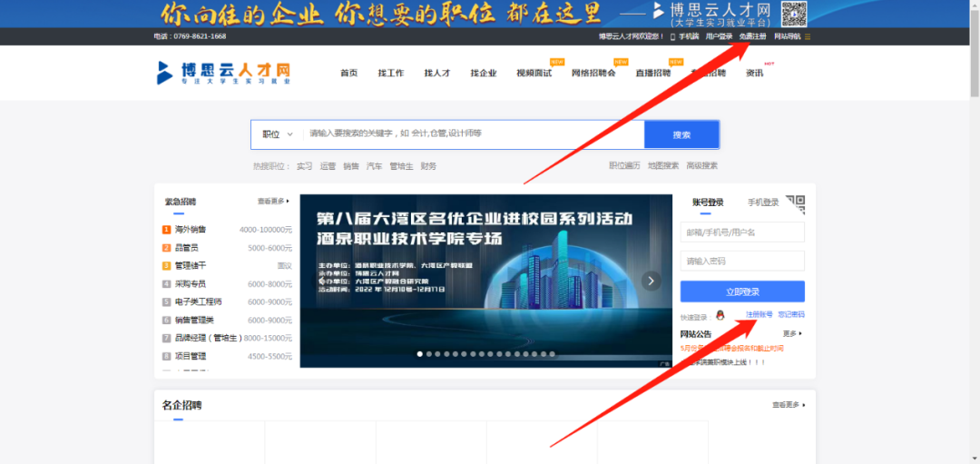This screenshot has width=980, height=464.
Task: Switch to the 手机登录 tab
Action: pyautogui.click(x=763, y=202)
